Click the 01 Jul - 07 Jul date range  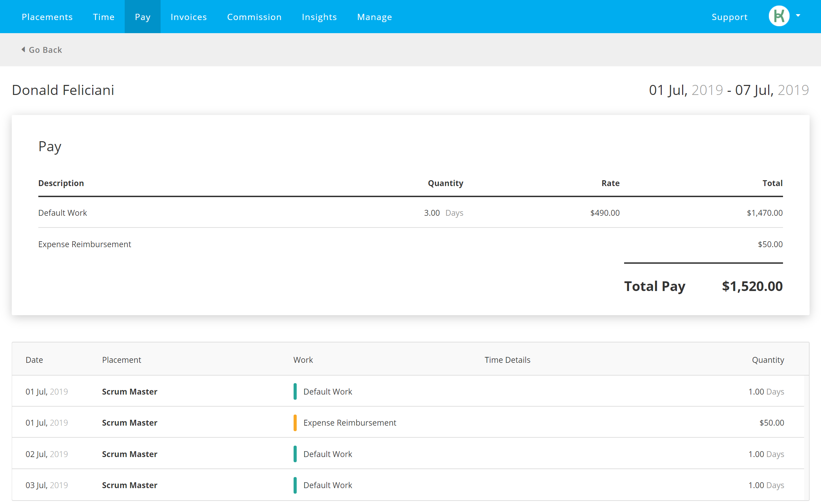729,90
